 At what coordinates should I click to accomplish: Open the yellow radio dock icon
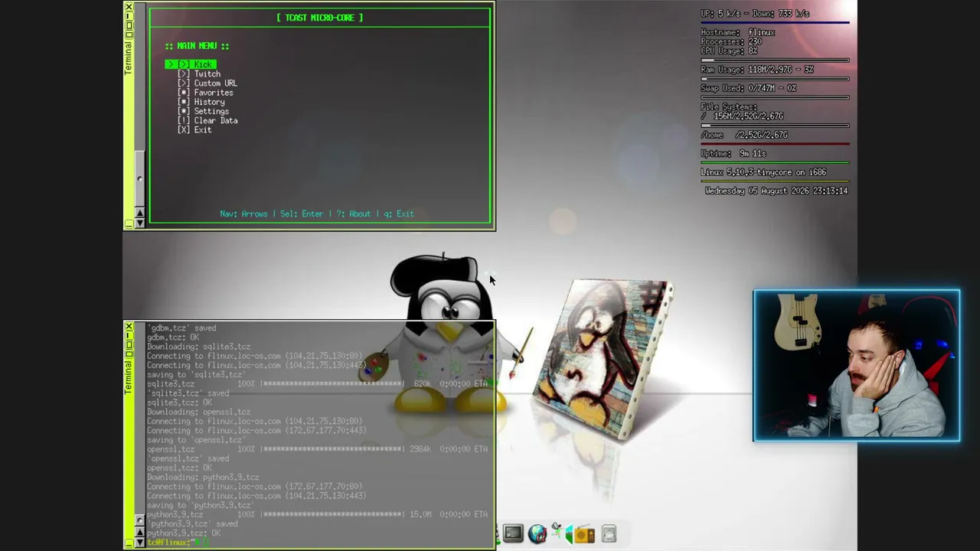click(584, 533)
